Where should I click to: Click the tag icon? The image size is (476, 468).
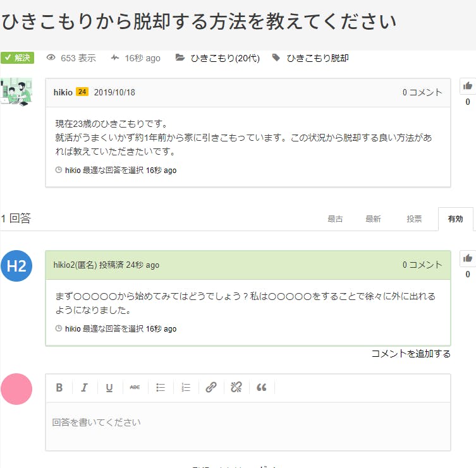point(276,57)
